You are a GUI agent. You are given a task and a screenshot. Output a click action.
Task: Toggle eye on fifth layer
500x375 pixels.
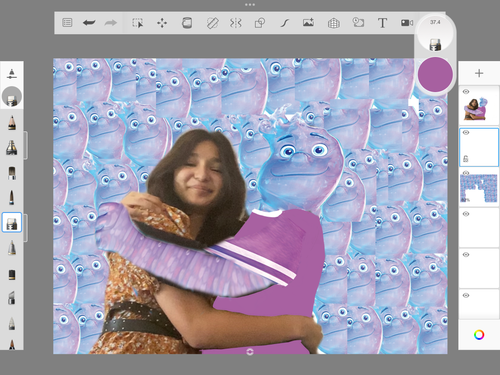click(x=466, y=255)
